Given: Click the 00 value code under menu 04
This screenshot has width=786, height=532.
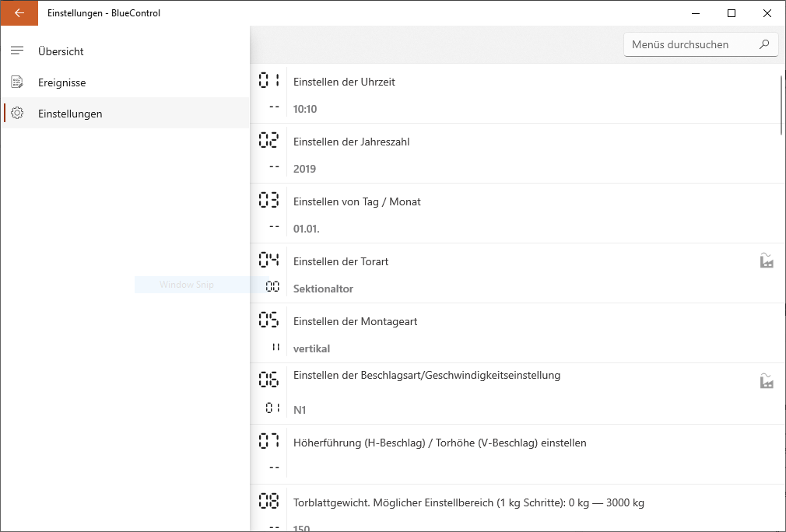Looking at the screenshot, I should point(272,286).
